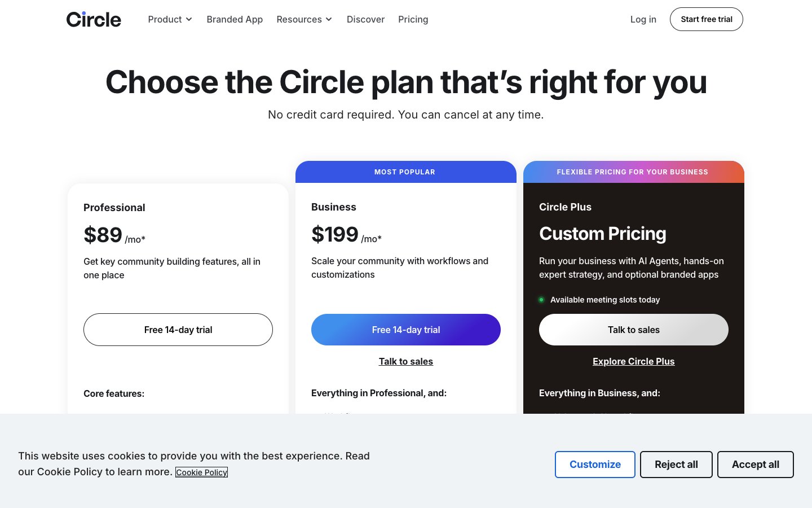Start the Business plan 14-day trial
Screen dimensions: 812x508
click(406, 330)
